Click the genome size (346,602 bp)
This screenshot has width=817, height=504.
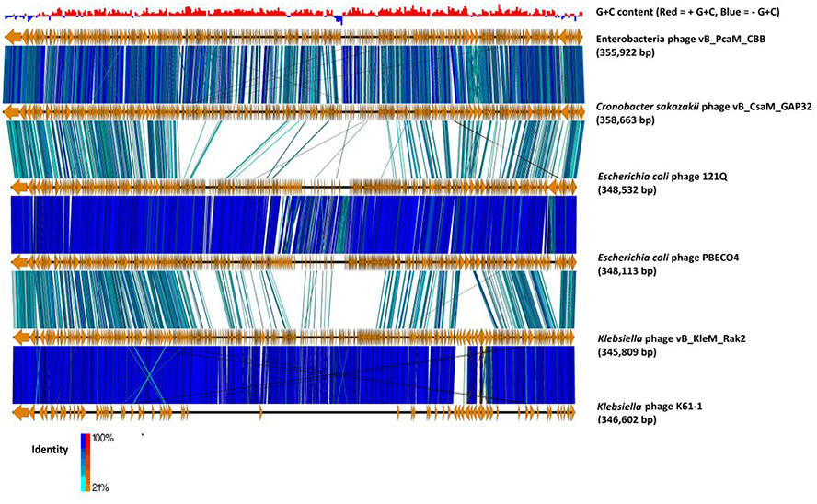point(627,419)
